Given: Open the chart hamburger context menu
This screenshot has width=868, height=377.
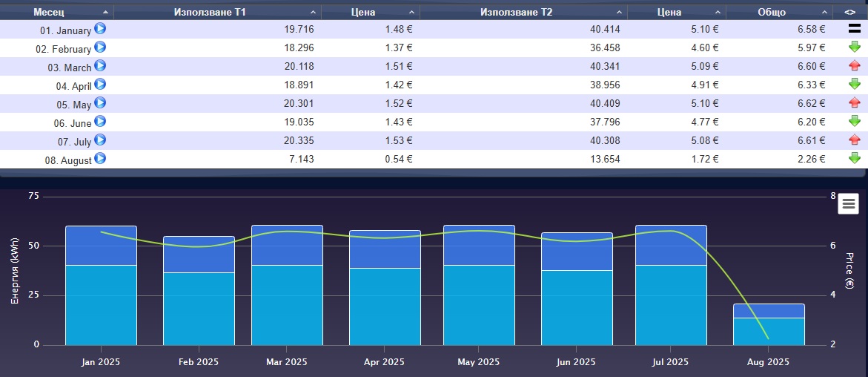Looking at the screenshot, I should click(x=848, y=203).
